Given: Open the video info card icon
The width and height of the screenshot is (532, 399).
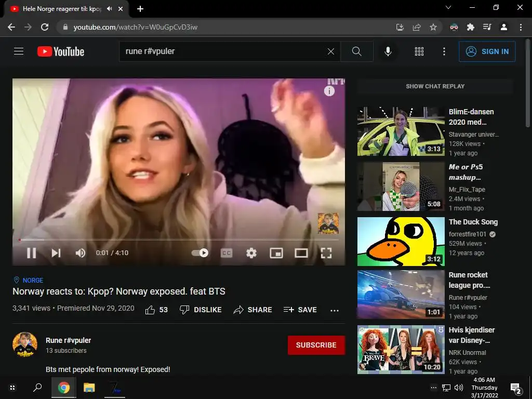Looking at the screenshot, I should tap(329, 91).
